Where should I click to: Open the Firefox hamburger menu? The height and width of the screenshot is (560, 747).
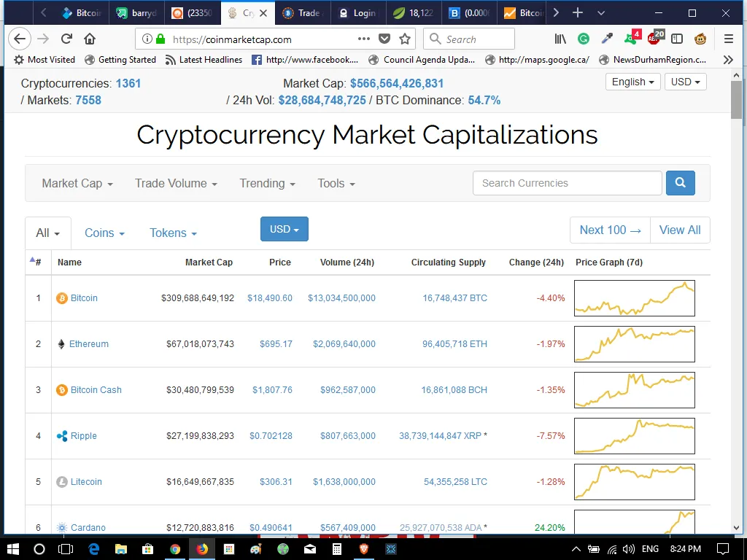tap(729, 39)
